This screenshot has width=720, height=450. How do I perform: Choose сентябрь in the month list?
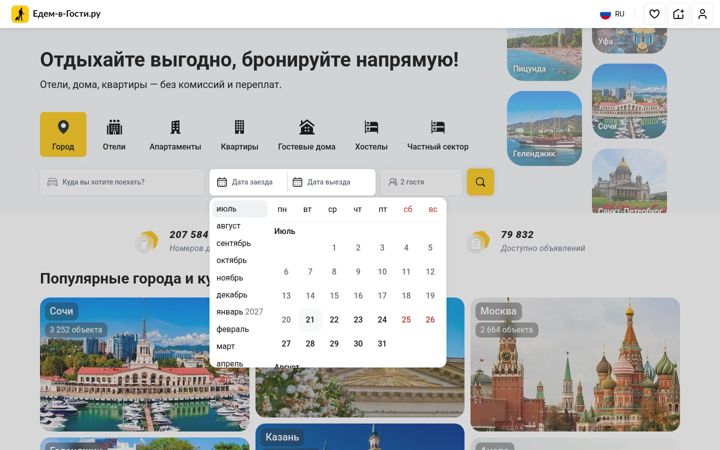coord(240,243)
